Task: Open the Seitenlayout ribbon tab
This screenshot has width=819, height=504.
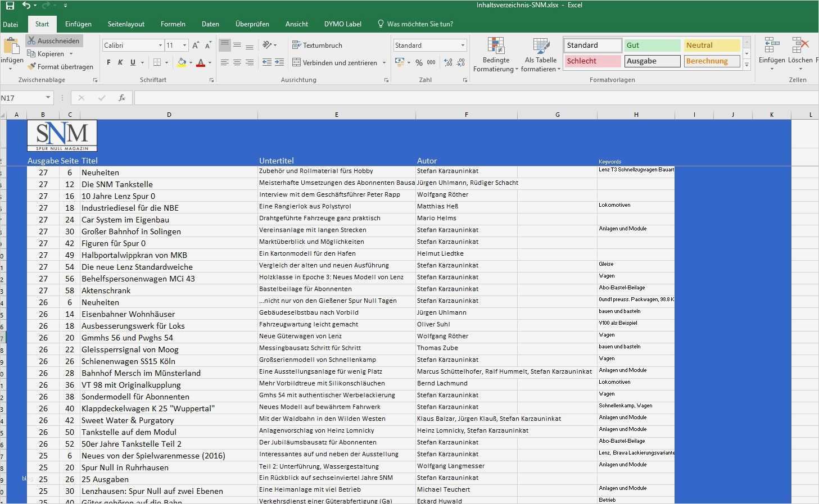Action: (126, 24)
